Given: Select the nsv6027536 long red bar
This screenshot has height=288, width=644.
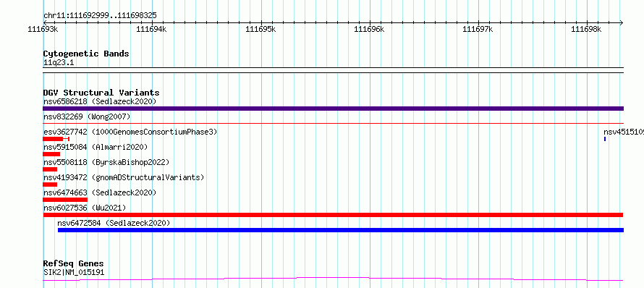Looking at the screenshot, I should point(333,215).
